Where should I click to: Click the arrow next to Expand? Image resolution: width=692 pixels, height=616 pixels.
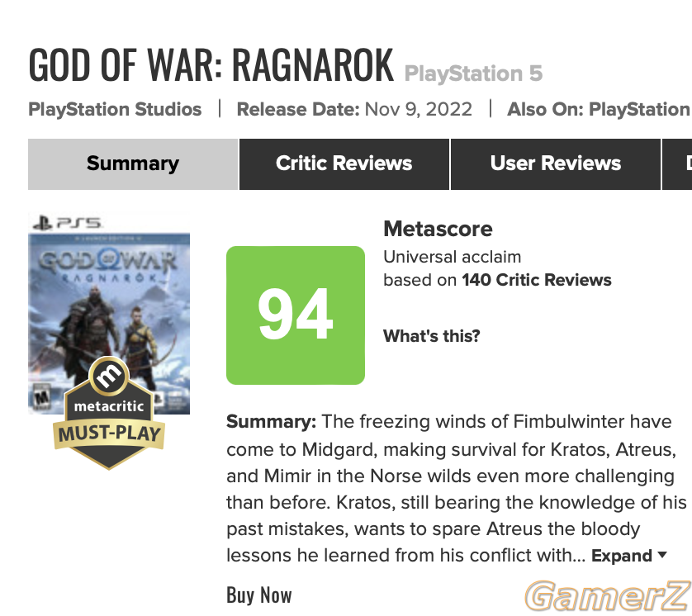click(662, 555)
